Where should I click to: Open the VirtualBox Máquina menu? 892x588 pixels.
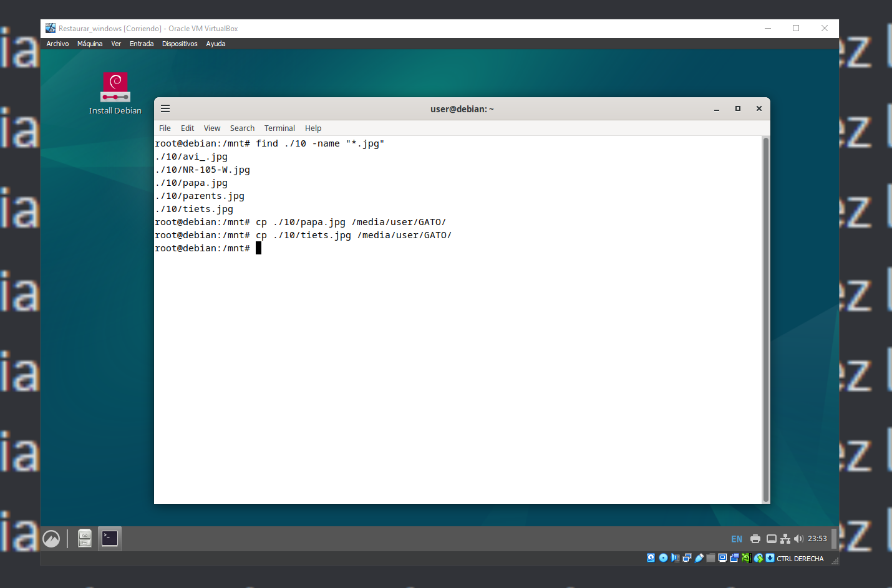click(x=90, y=44)
